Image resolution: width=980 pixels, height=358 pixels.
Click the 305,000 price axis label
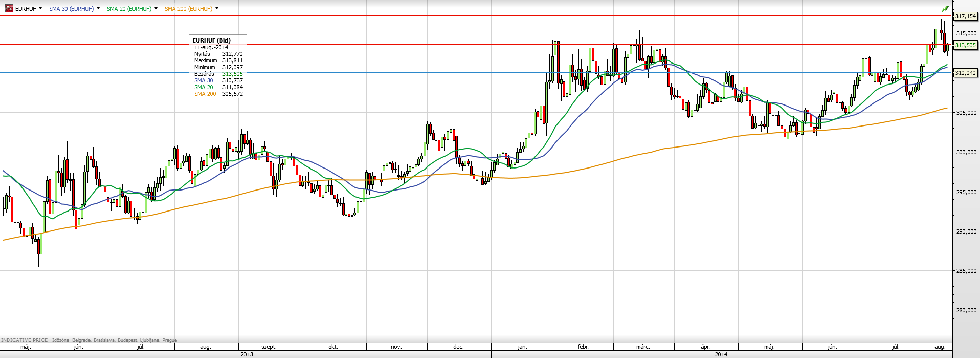tap(966, 113)
